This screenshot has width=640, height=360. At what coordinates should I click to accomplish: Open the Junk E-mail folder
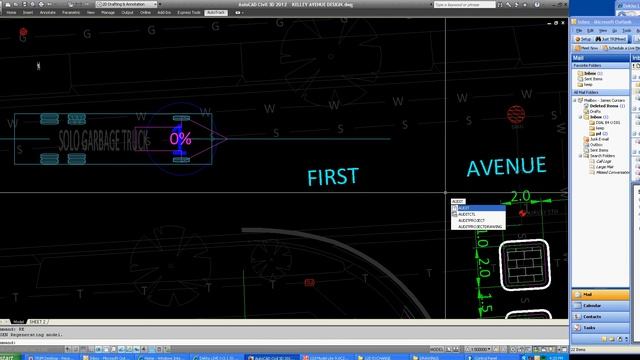pyautogui.click(x=596, y=139)
